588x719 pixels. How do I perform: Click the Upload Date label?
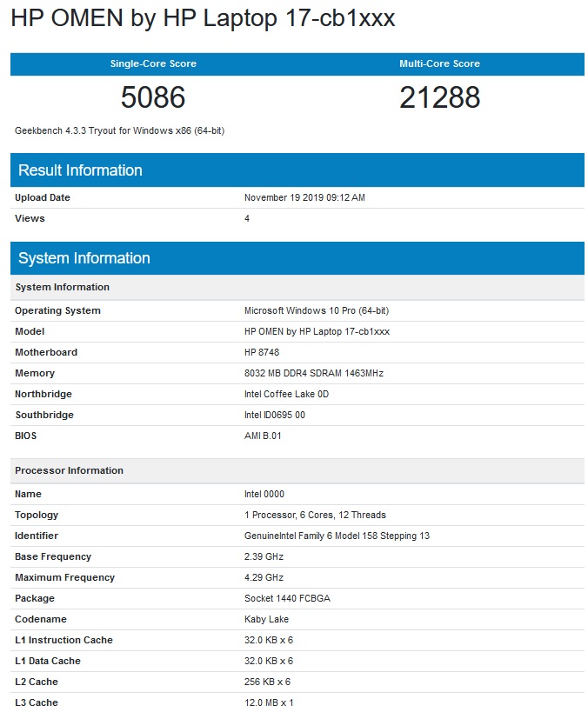(43, 197)
